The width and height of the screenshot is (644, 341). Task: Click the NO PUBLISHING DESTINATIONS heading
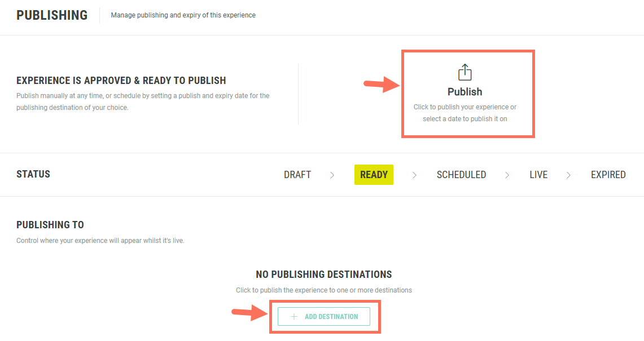(x=323, y=274)
